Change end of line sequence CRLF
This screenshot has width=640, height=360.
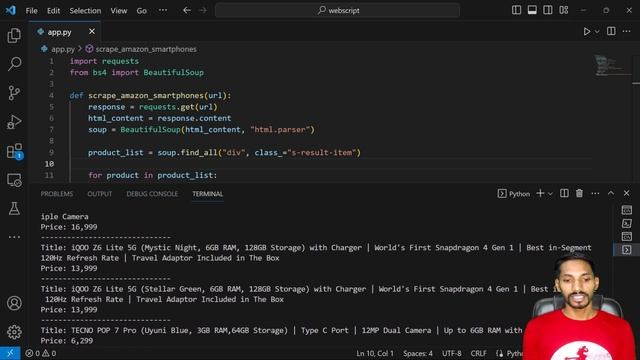pos(478,353)
